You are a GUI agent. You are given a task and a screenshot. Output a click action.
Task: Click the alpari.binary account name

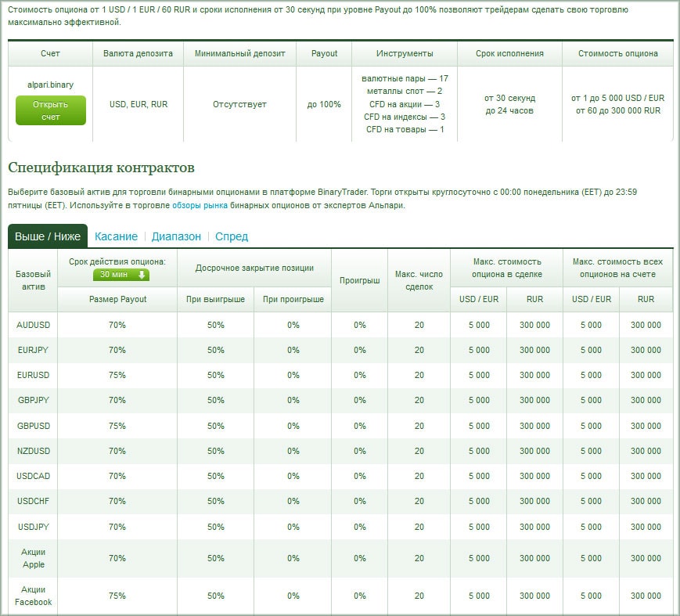(50, 85)
